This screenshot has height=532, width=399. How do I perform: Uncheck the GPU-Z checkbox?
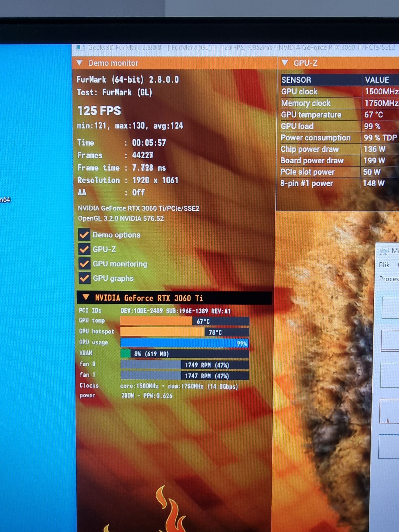click(84, 249)
